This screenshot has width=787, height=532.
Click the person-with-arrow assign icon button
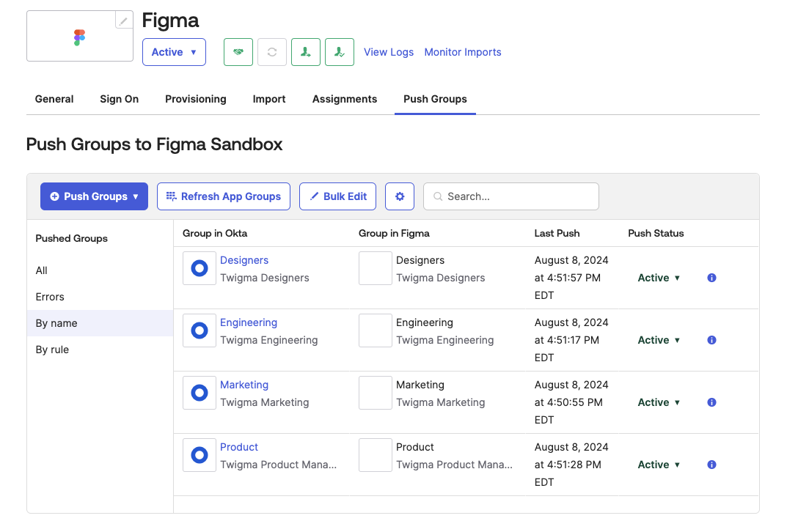coord(306,52)
